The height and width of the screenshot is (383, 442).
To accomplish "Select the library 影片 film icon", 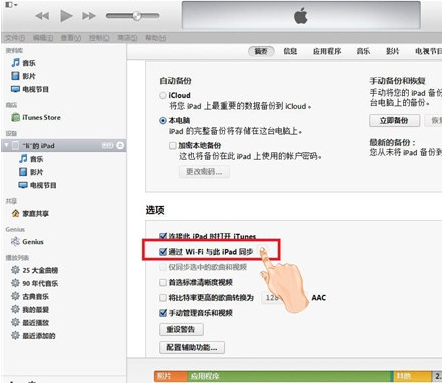I will [15, 76].
